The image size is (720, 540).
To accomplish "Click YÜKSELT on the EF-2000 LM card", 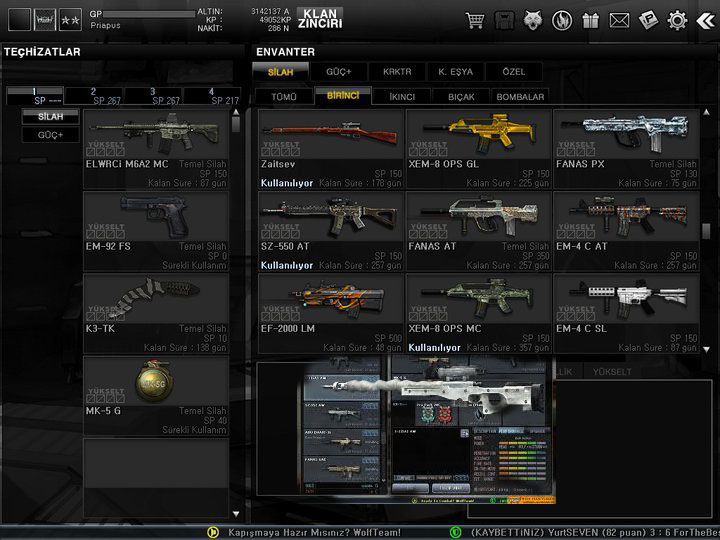I will tap(281, 312).
